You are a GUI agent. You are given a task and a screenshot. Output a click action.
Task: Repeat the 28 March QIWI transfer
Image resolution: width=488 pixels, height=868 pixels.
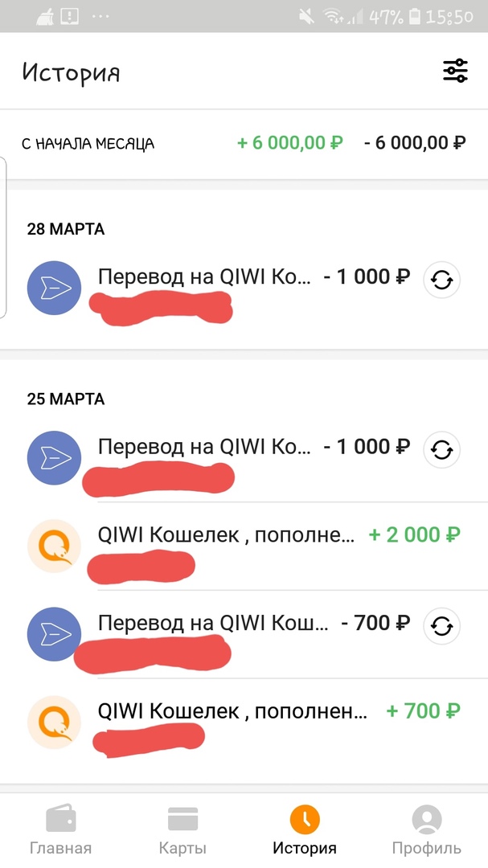pos(441,280)
